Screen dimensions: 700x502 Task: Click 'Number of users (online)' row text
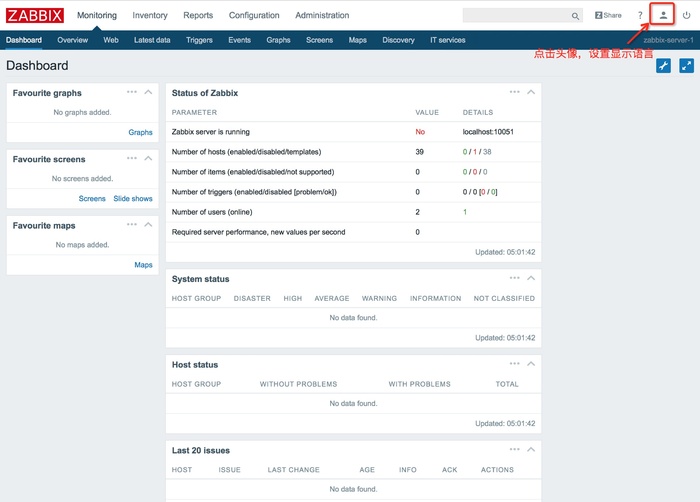pos(212,212)
